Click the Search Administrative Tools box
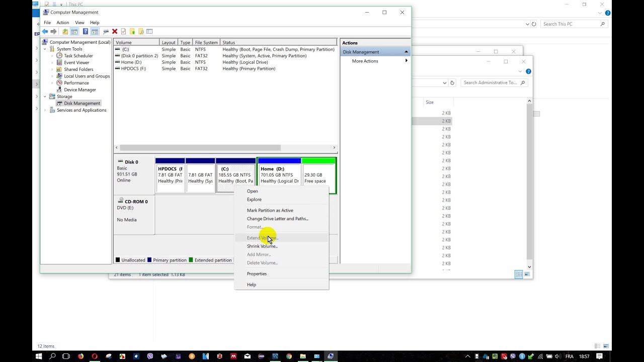The image size is (644, 362). [494, 83]
